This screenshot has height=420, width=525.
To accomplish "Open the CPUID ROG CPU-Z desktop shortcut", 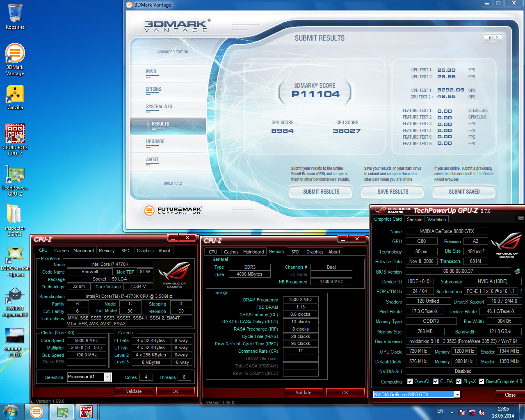I will (x=15, y=139).
